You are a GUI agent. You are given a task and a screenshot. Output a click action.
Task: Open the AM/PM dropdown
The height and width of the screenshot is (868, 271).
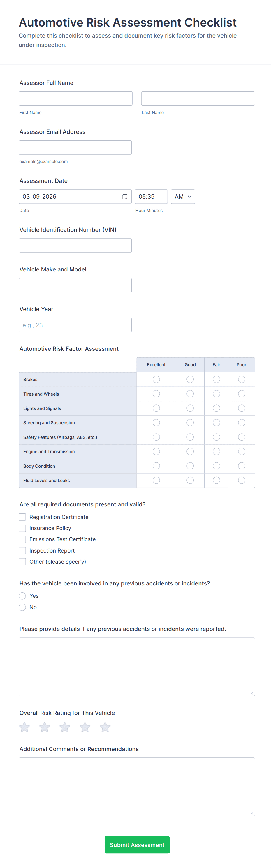[183, 197]
